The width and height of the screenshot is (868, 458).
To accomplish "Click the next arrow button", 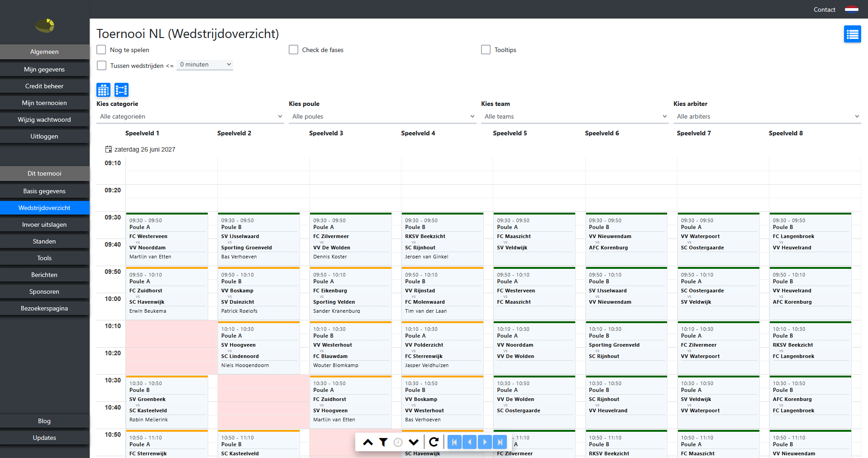I will (485, 442).
